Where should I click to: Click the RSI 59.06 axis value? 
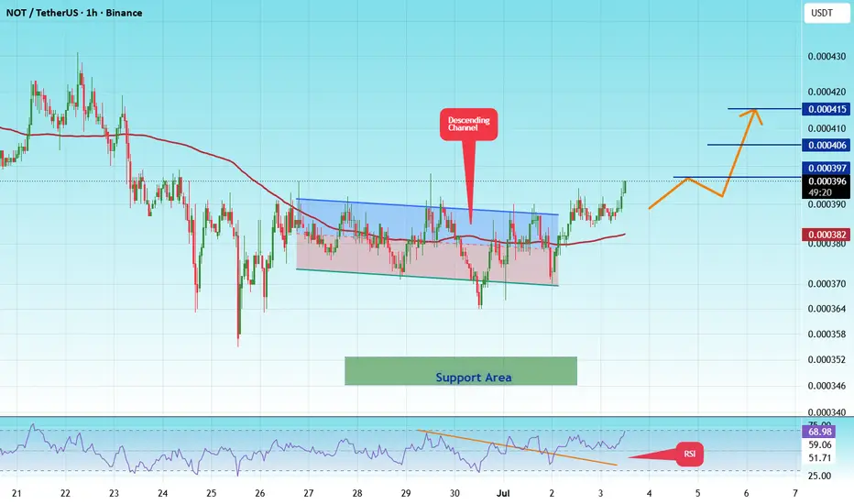pos(820,445)
